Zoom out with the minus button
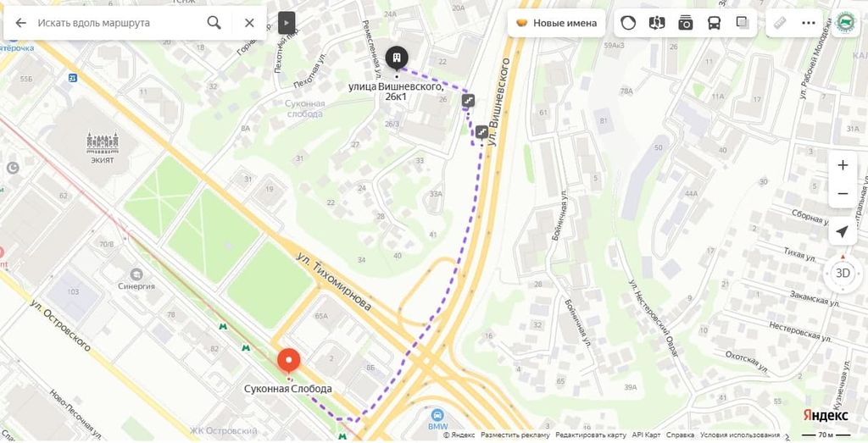 [x=843, y=194]
